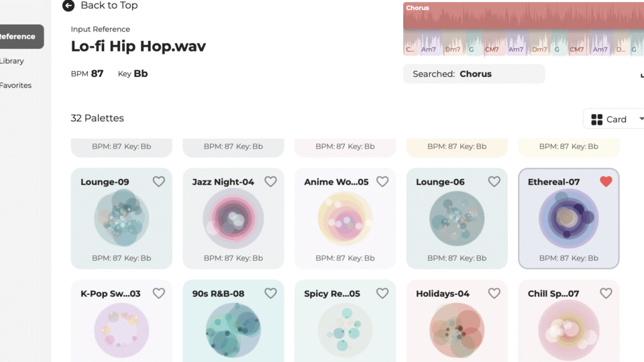Toggle the heart on Jazz Night-04
This screenshot has height=362, width=644.
[x=270, y=182]
